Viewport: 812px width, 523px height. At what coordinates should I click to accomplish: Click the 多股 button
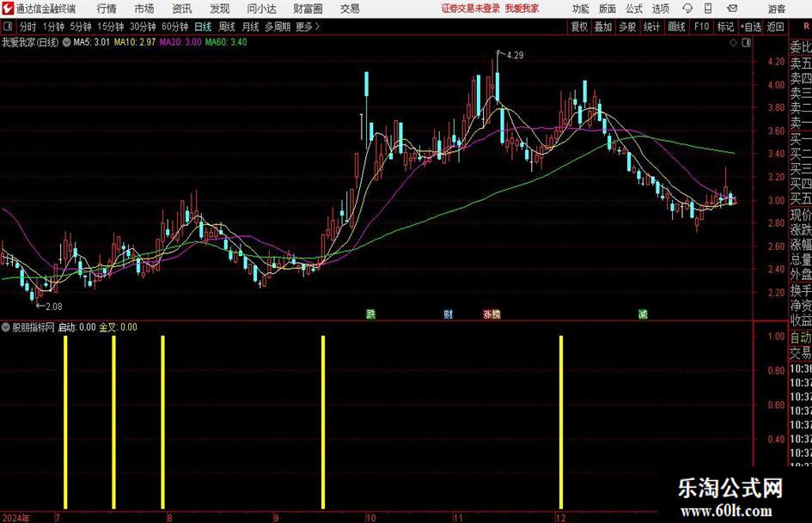click(627, 27)
